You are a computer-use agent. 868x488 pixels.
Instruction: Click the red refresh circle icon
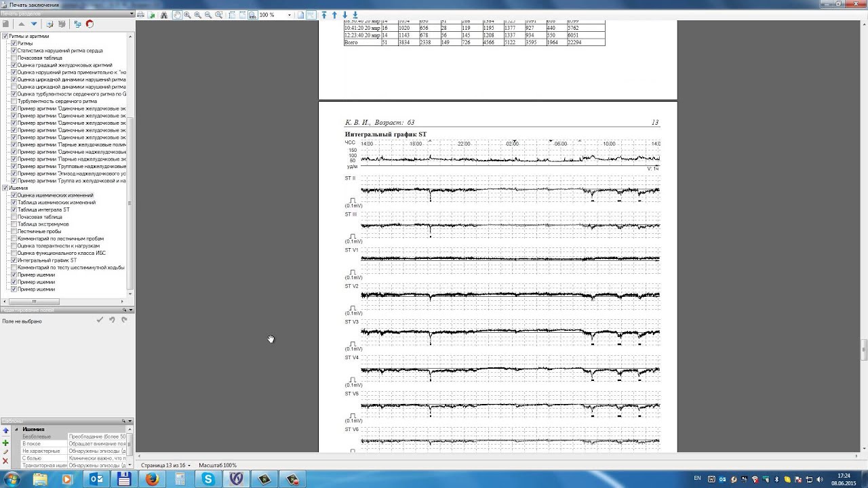[x=90, y=24]
